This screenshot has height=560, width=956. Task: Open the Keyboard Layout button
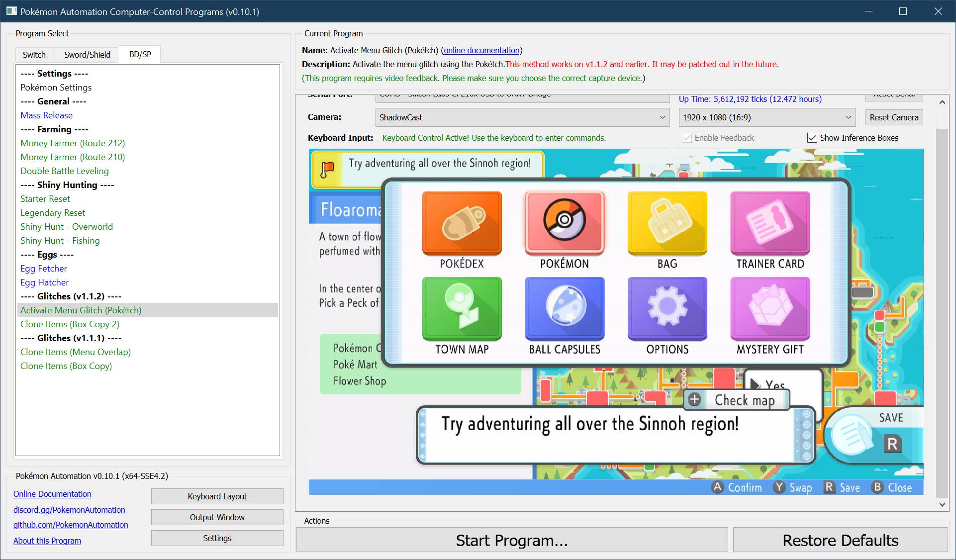click(217, 496)
